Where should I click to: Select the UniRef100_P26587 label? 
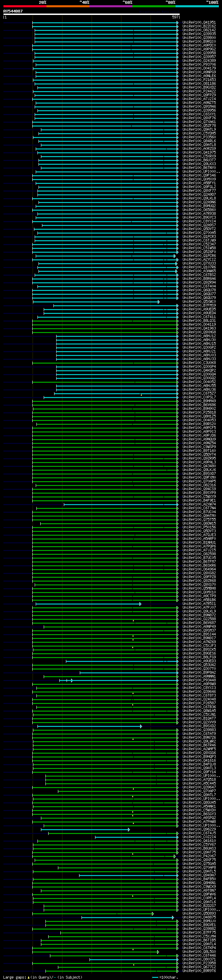tap(199, 703)
